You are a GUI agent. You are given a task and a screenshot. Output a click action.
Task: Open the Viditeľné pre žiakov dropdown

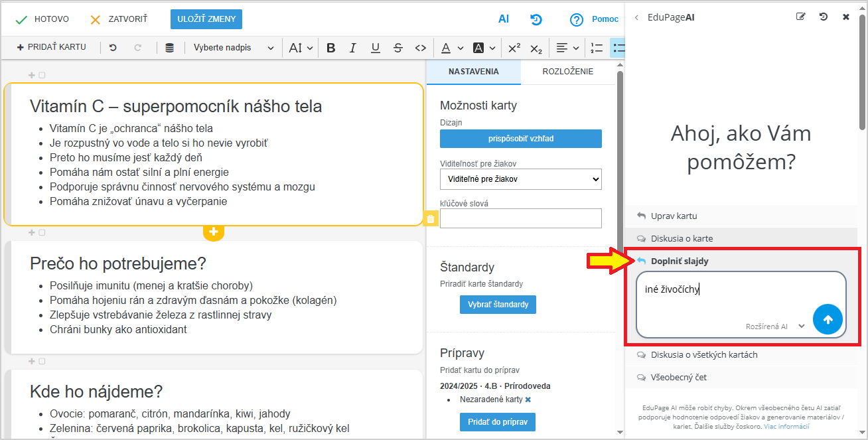click(x=520, y=179)
